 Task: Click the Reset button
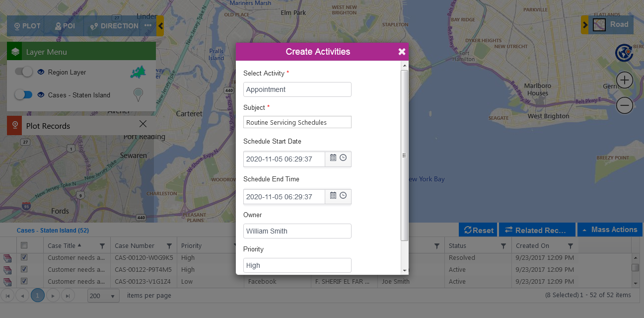tap(479, 230)
